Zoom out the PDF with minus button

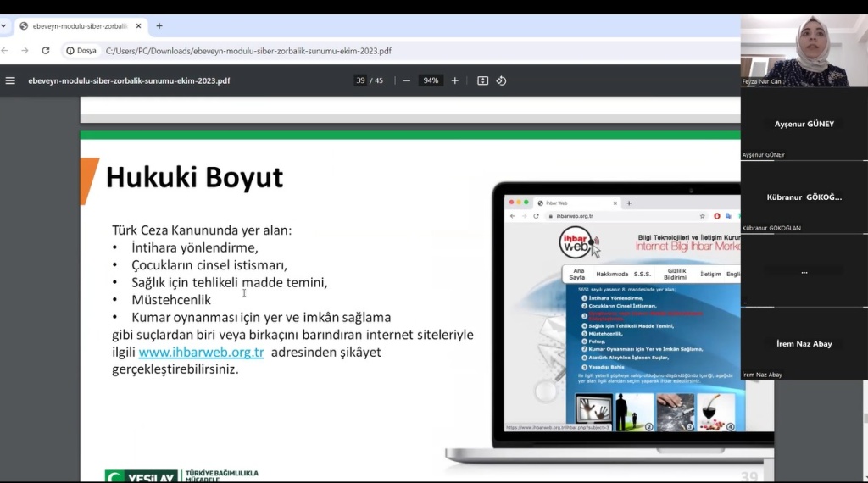click(x=407, y=80)
